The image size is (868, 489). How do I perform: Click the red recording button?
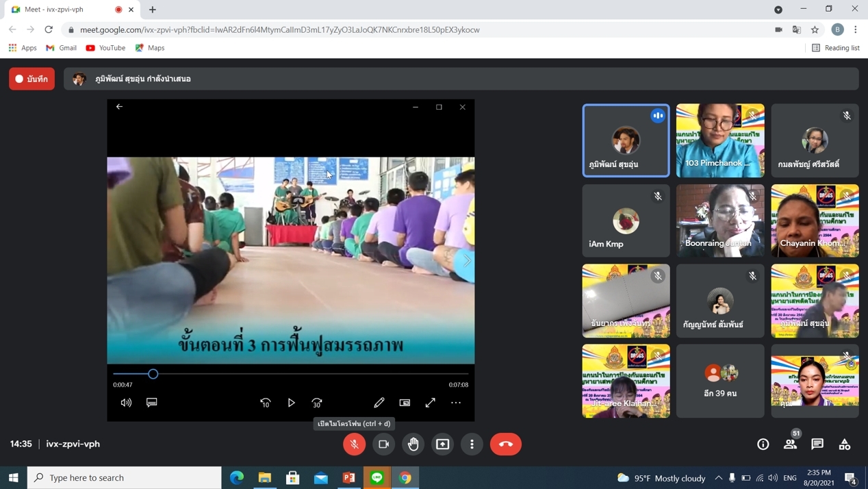pos(32,79)
